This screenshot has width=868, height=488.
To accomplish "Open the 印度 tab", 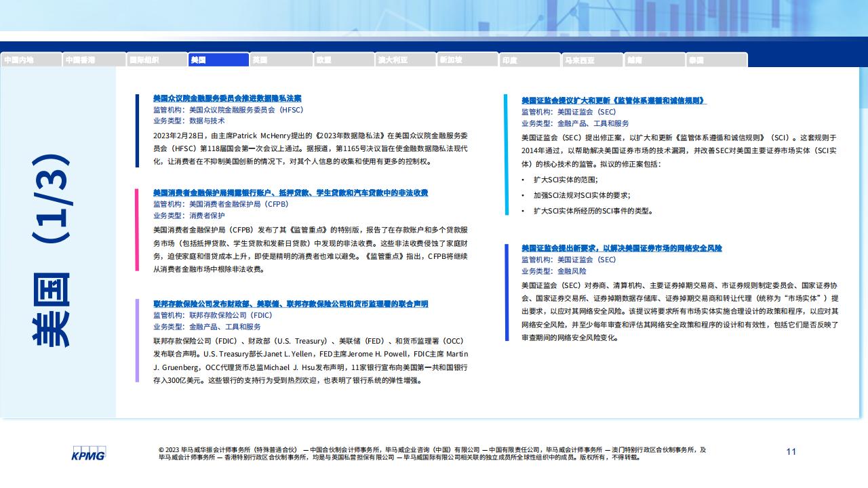I will [530, 60].
